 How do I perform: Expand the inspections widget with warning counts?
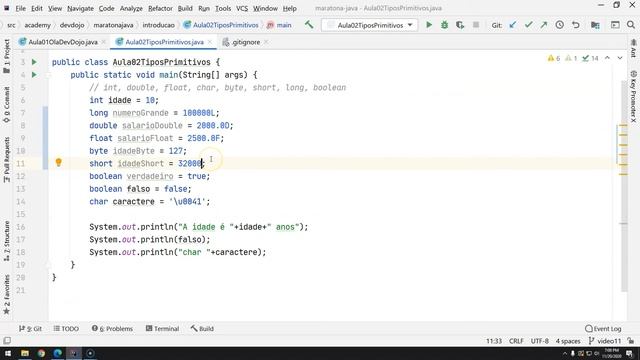(573, 58)
